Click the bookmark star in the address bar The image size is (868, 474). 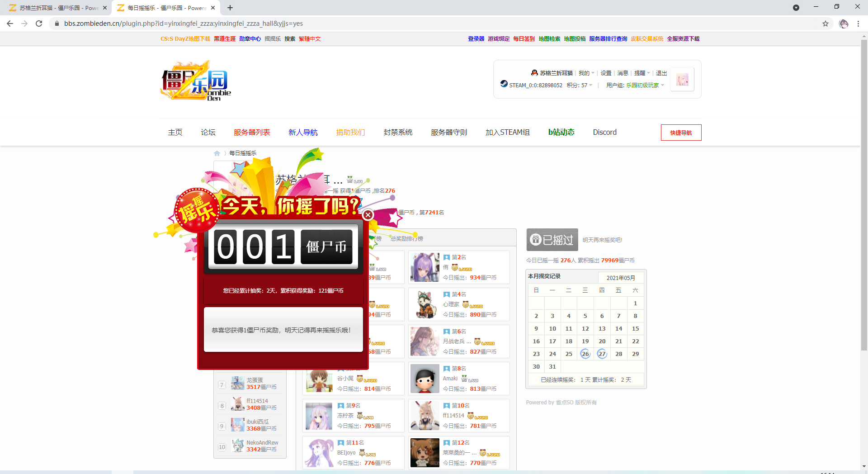pyautogui.click(x=826, y=24)
